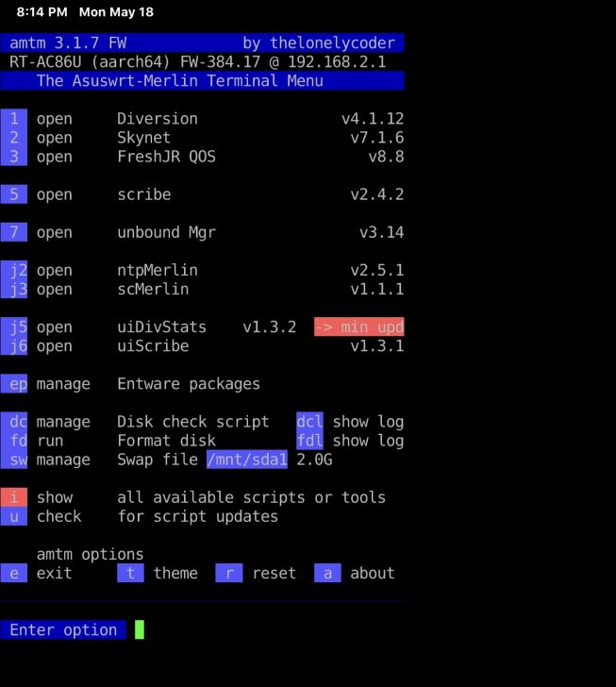Click the 8:14 PM status bar clock
The image size is (616, 687).
click(42, 12)
